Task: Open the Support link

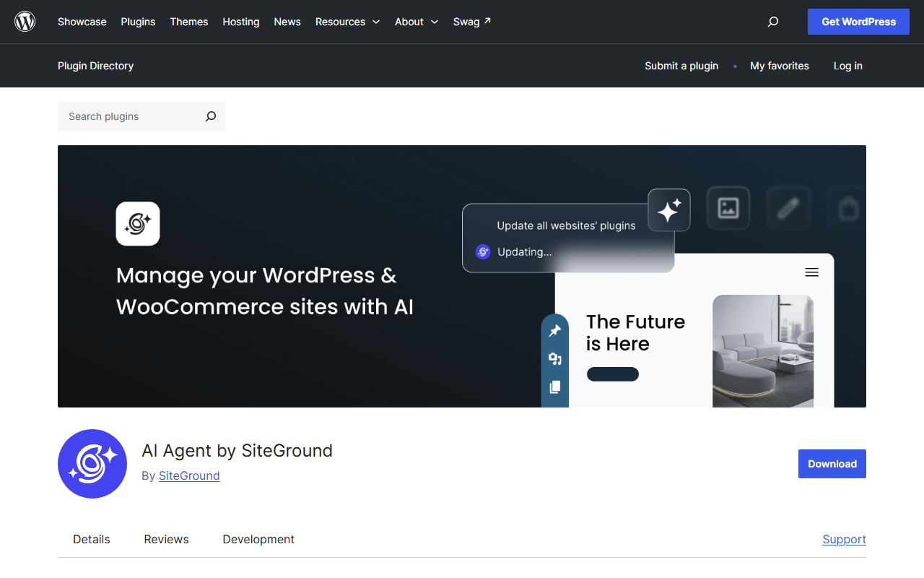Action: (845, 539)
